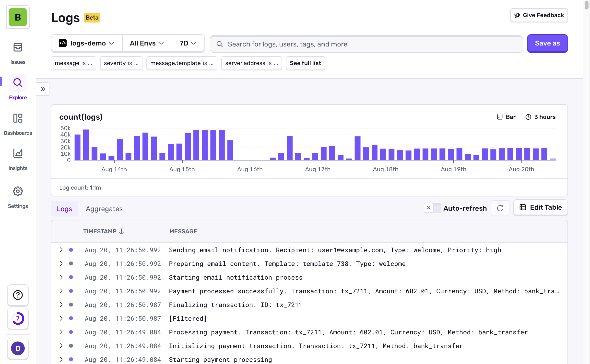The image size is (590, 364).
Task: Switch chart type via Bar selector
Action: (506, 117)
